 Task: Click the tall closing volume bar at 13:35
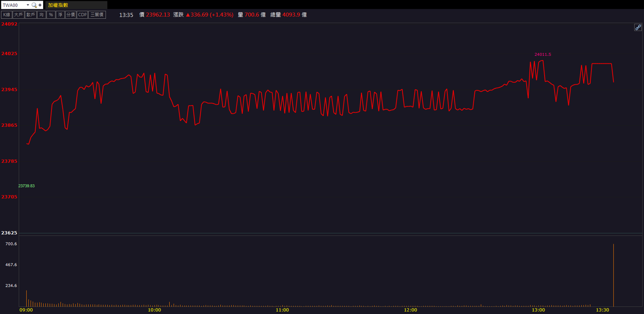click(613, 275)
